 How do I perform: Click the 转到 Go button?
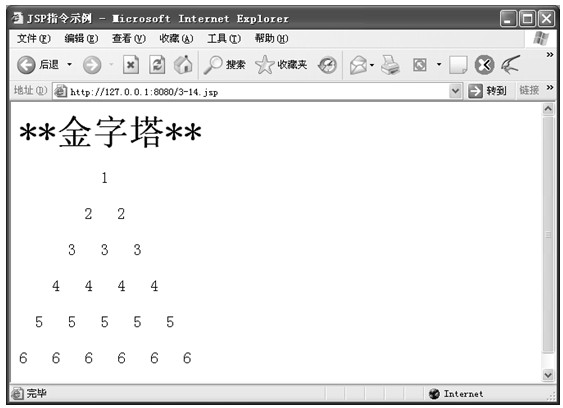coord(487,91)
